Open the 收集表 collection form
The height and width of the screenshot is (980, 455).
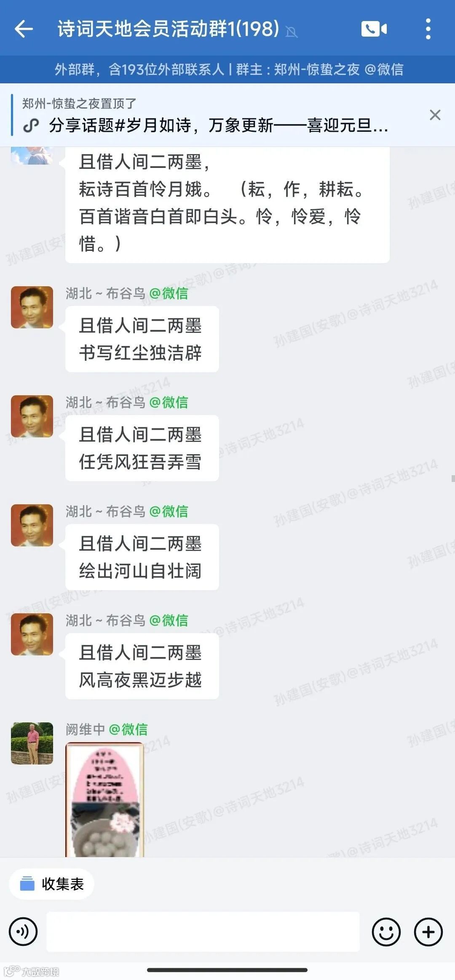click(52, 883)
